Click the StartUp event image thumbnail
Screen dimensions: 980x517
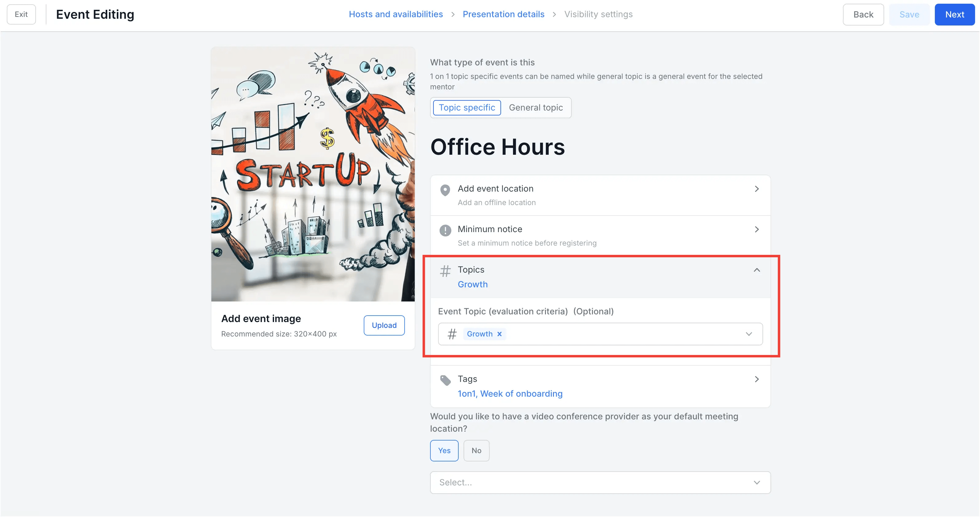click(x=313, y=174)
